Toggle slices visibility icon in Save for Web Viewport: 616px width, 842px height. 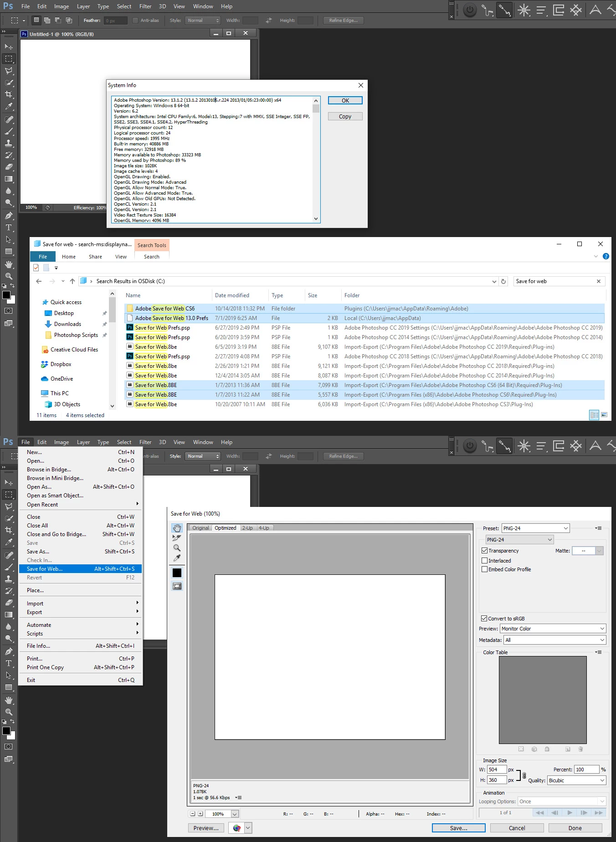177,586
